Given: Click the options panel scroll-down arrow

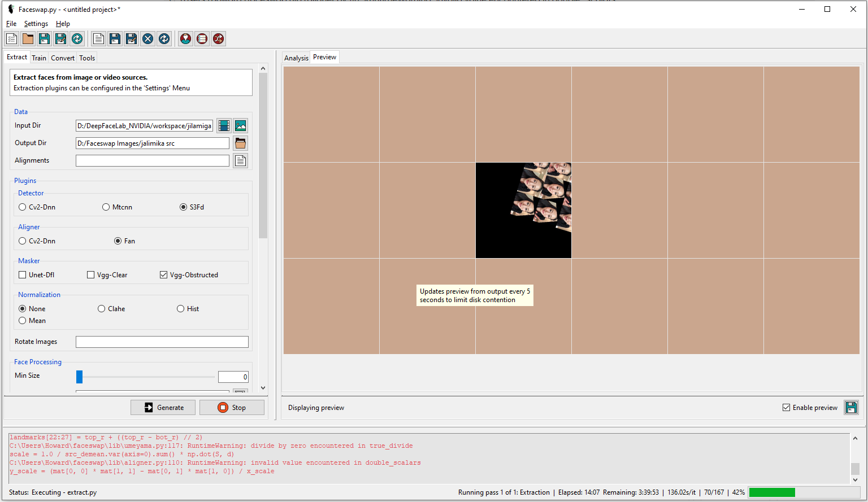Looking at the screenshot, I should coord(263,388).
